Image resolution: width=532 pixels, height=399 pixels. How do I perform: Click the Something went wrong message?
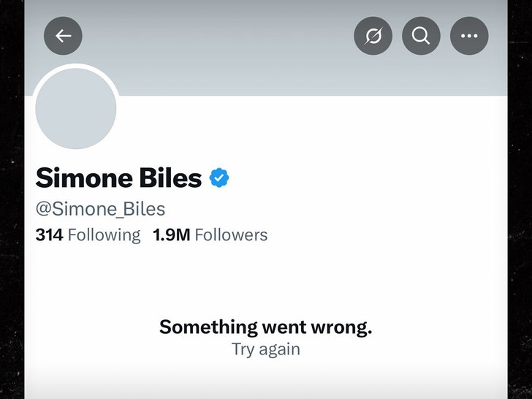(x=266, y=327)
